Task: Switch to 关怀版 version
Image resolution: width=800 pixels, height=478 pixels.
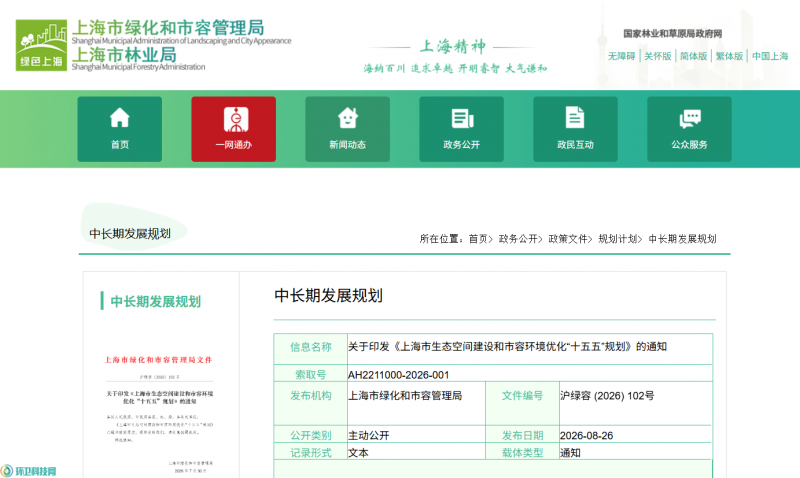Action: [x=658, y=56]
